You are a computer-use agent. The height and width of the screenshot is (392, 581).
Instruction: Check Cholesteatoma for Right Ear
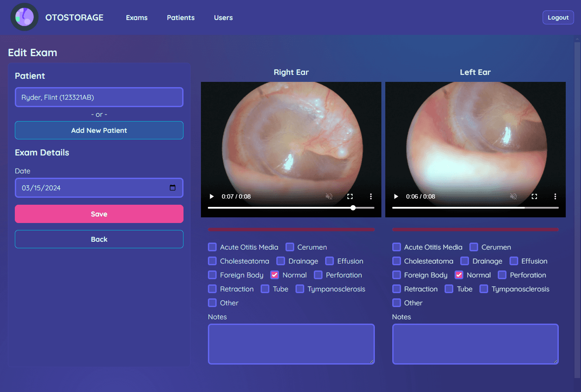(212, 261)
